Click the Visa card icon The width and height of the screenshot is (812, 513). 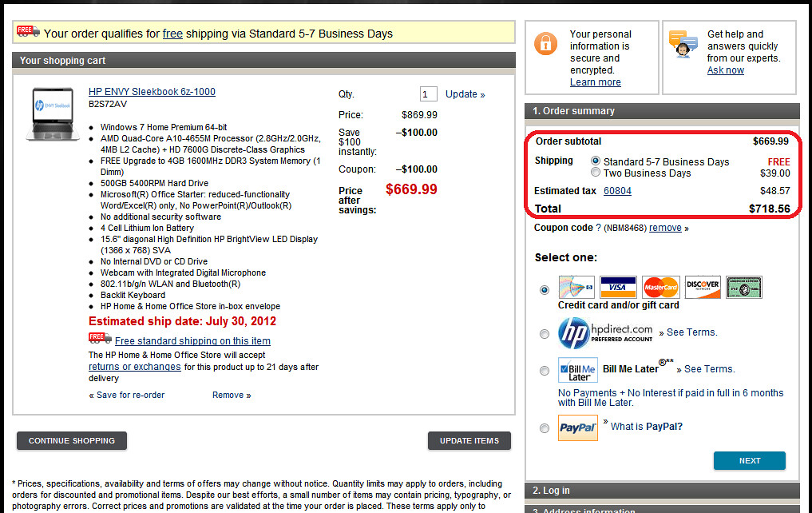pyautogui.click(x=618, y=287)
